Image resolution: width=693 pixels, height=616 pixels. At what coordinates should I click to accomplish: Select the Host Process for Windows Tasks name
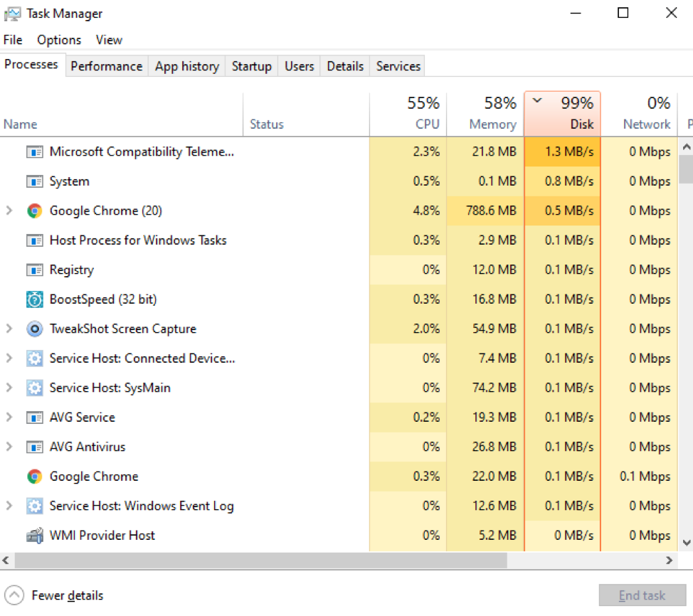138,240
